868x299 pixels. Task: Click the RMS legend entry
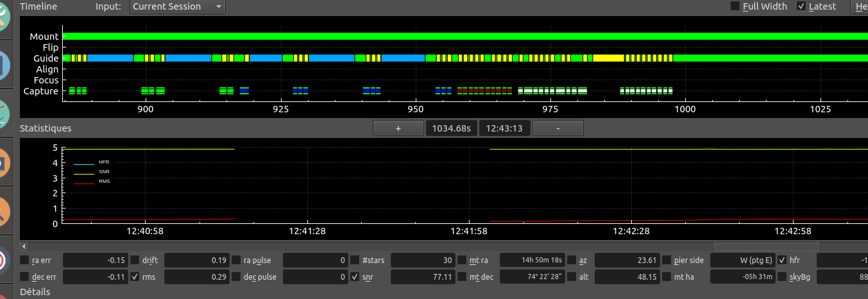[91, 182]
